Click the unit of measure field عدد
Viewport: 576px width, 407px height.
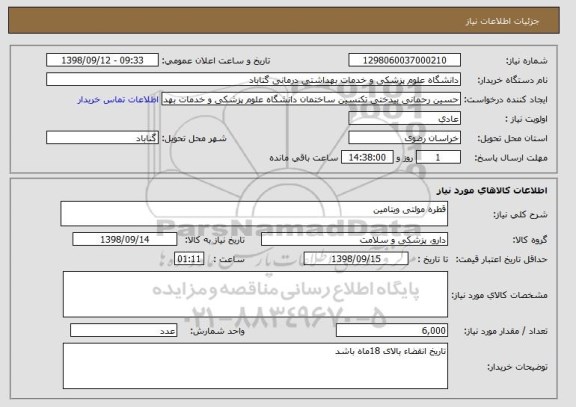pyautogui.click(x=123, y=331)
